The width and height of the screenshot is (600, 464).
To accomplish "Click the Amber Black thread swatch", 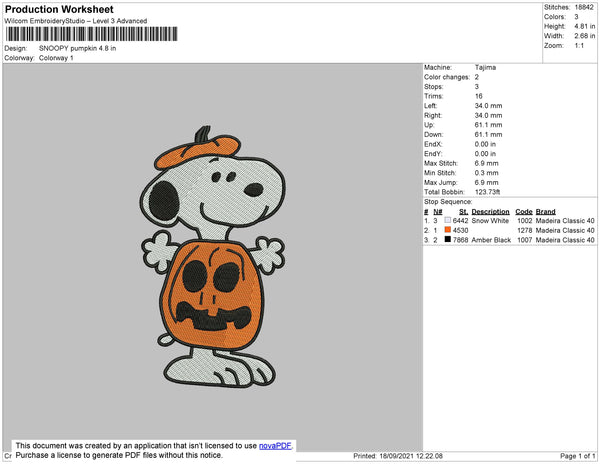I will [x=448, y=239].
